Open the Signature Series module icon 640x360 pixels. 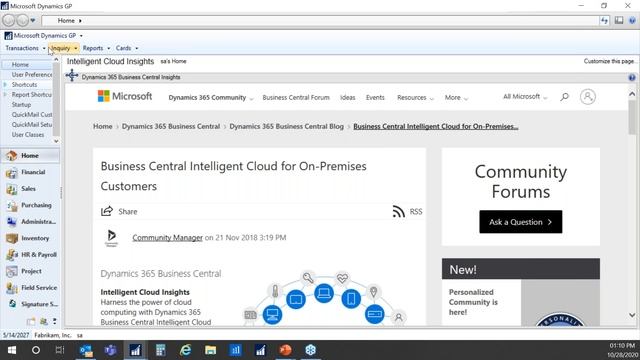pyautogui.click(x=12, y=304)
